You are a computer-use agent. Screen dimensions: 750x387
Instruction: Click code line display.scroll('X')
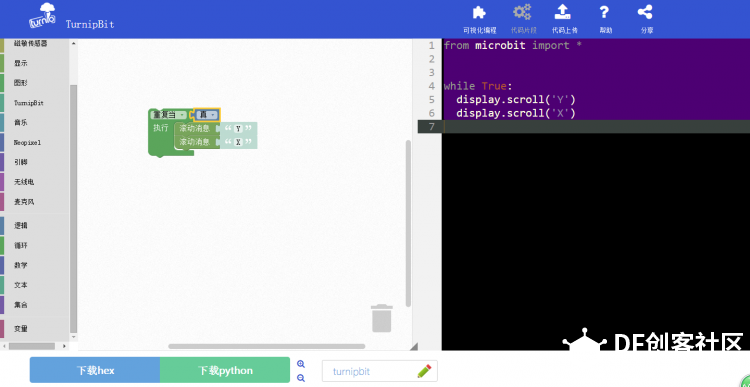point(516,113)
